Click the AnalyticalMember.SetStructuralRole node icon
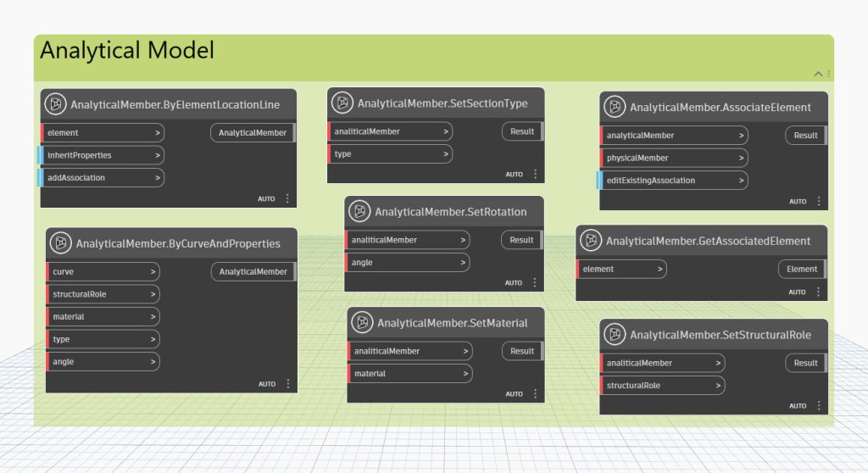This screenshot has width=868, height=473. point(615,335)
